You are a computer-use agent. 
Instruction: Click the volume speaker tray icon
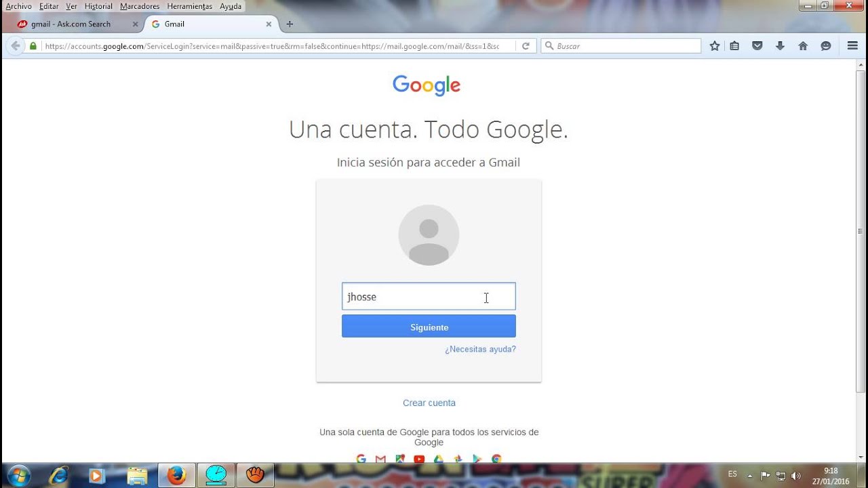coord(795,475)
